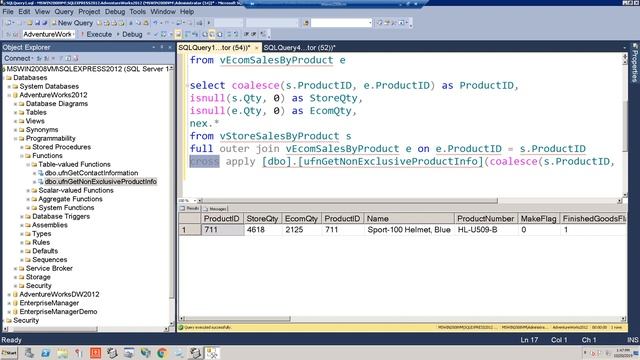Select Service Broker folder
Viewport: 640px width, 360px height.
click(x=49, y=269)
